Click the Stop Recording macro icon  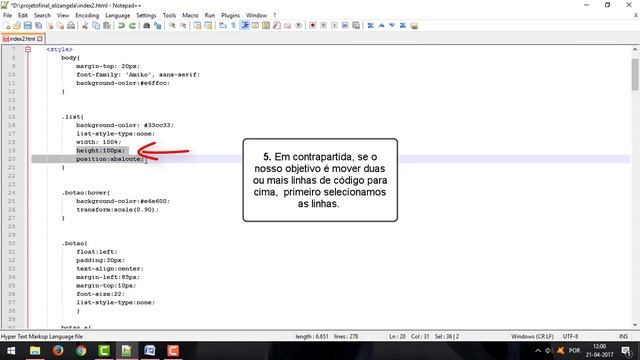click(x=323, y=25)
